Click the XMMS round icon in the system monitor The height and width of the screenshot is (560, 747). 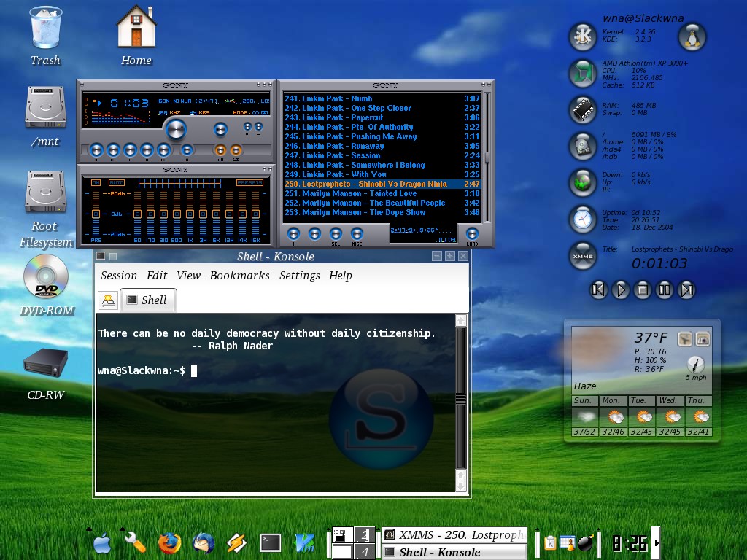(x=583, y=256)
